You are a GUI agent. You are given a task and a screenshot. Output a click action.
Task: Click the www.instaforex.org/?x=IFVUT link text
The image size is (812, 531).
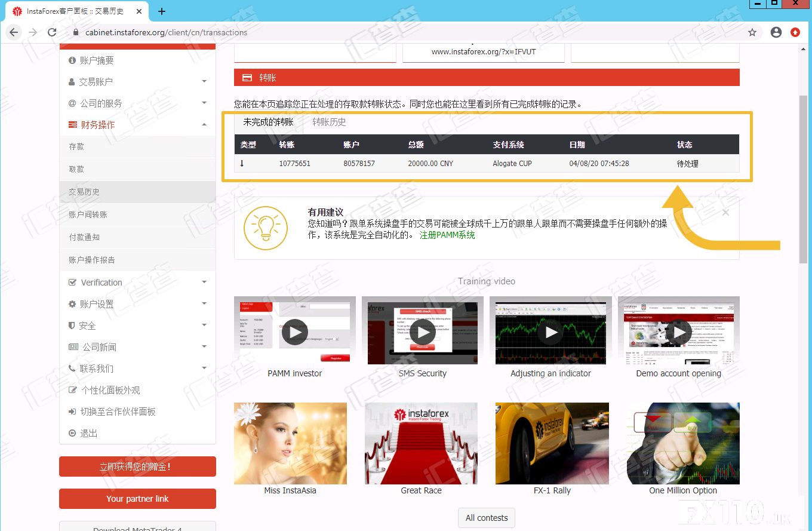click(x=484, y=52)
